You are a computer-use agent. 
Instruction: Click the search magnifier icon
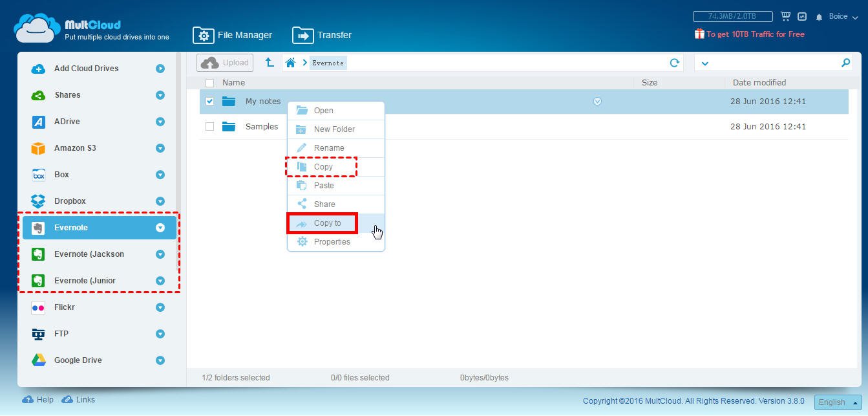click(x=845, y=63)
